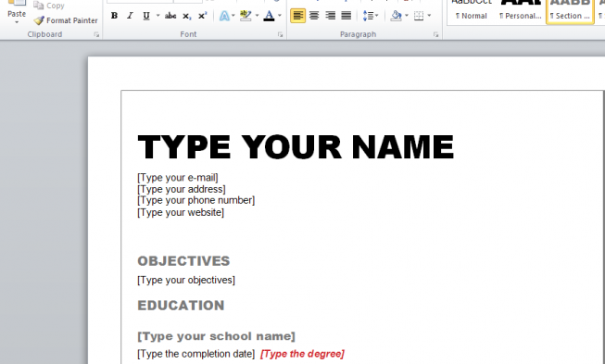Select the Normal style
The width and height of the screenshot is (605, 364).
pos(472,12)
